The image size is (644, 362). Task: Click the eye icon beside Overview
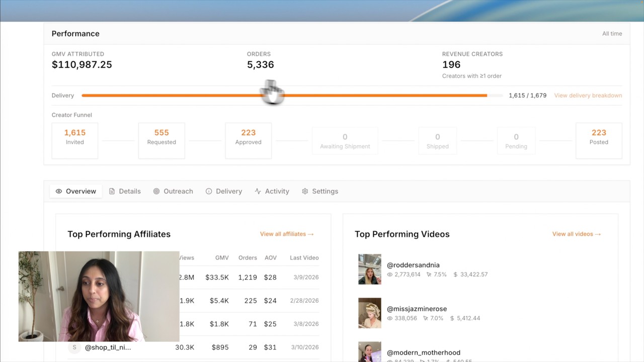(x=59, y=191)
